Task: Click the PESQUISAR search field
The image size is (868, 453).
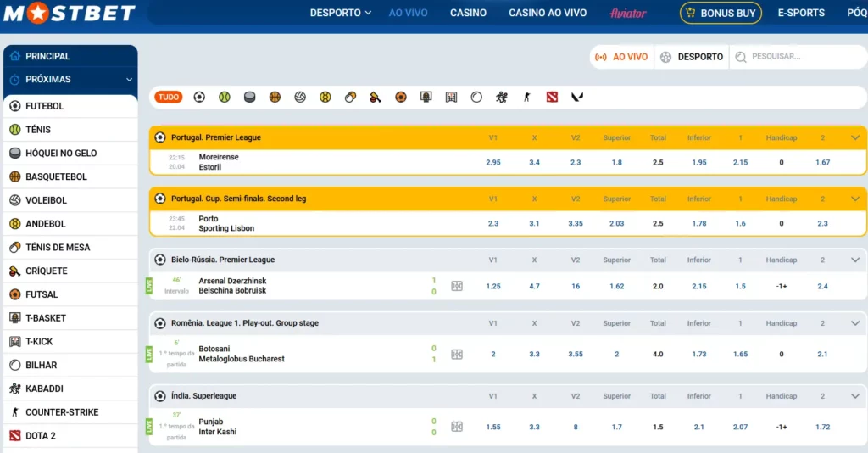Action: (x=797, y=57)
